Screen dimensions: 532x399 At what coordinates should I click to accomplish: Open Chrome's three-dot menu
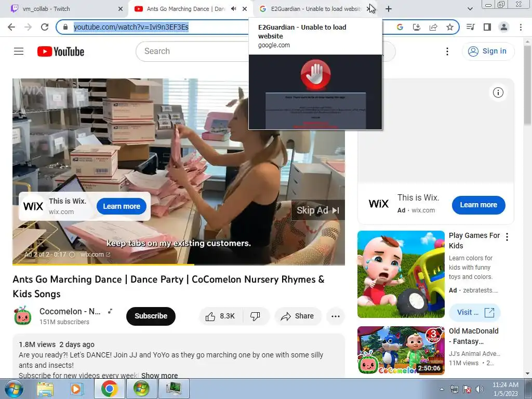tap(521, 27)
